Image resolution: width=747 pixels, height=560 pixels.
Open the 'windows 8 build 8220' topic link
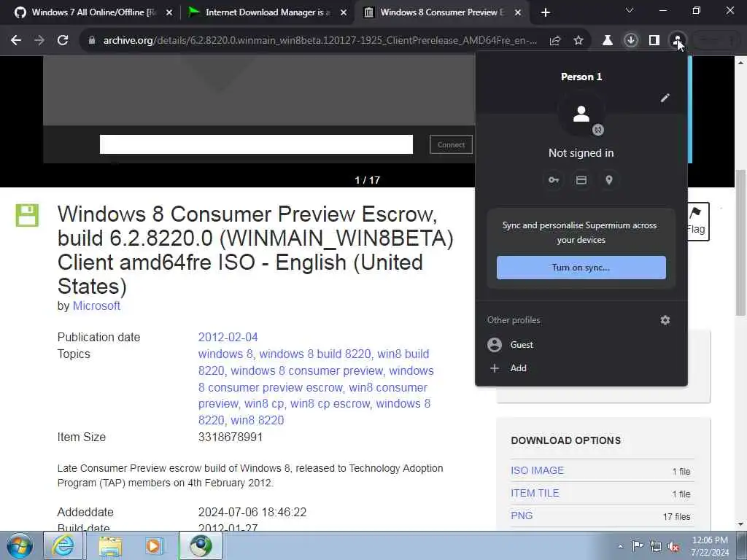coord(315,354)
